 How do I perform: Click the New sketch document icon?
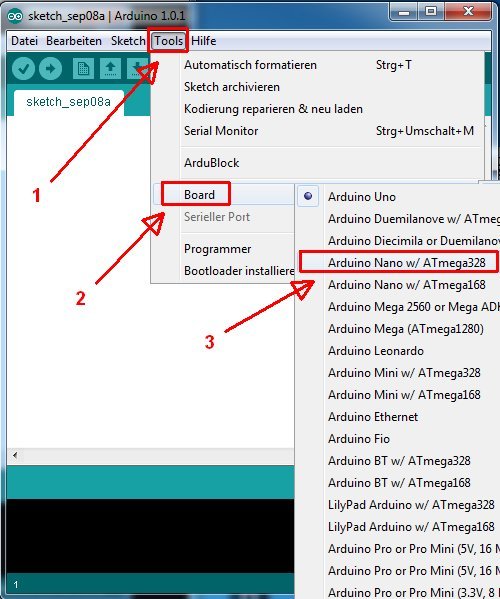click(83, 69)
